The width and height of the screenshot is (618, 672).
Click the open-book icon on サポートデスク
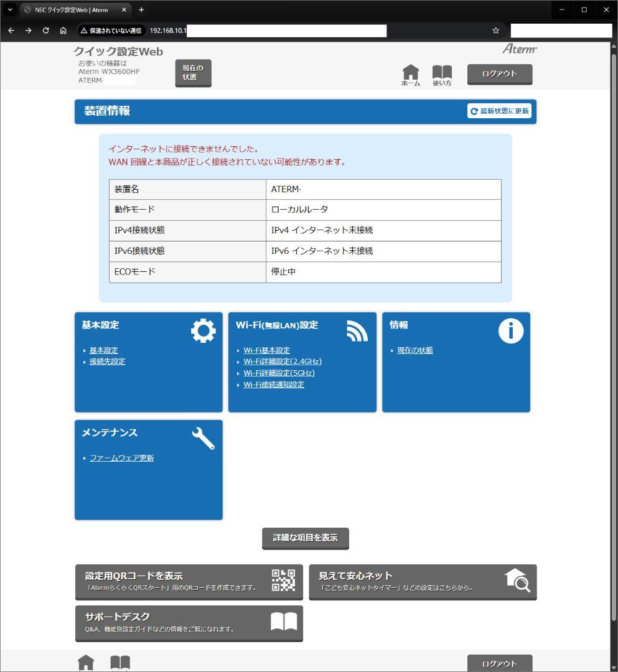(284, 621)
